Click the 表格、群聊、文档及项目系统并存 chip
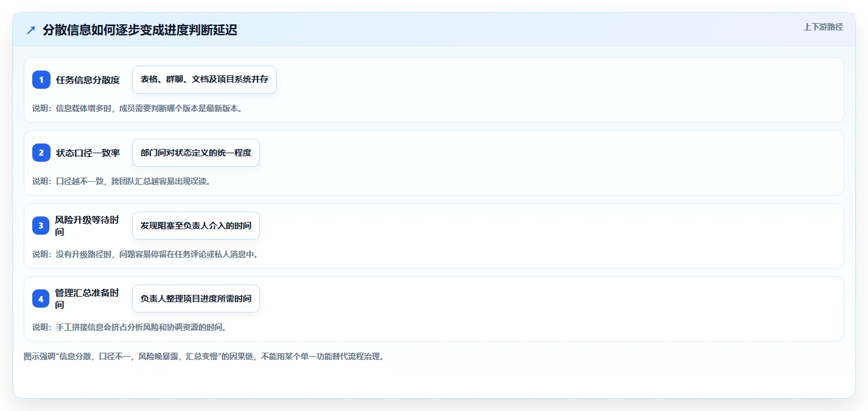868x411 pixels. pos(205,80)
